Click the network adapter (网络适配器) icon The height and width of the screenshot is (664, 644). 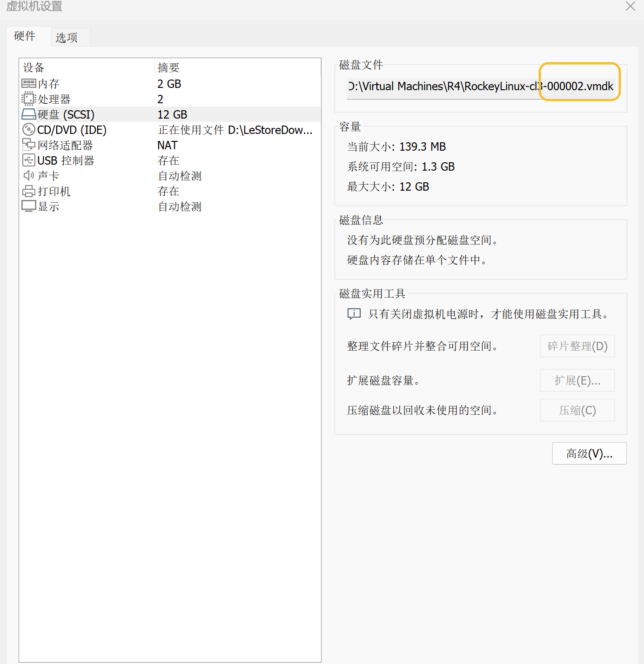coord(29,145)
